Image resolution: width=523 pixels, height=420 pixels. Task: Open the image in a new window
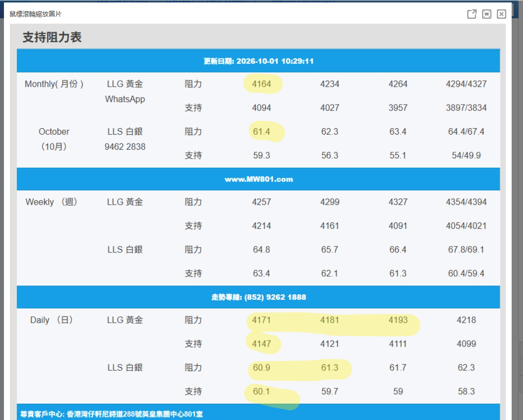pyautogui.click(x=472, y=14)
